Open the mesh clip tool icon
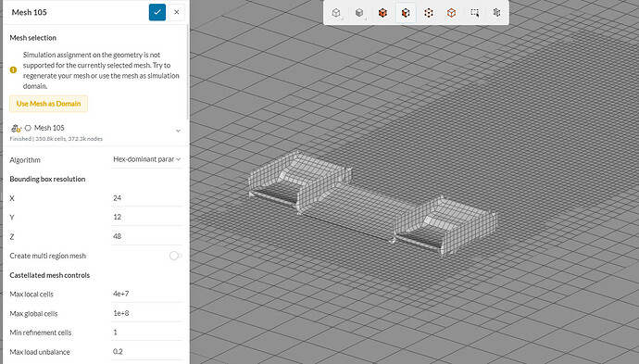This screenshot has width=639, height=364. click(496, 13)
